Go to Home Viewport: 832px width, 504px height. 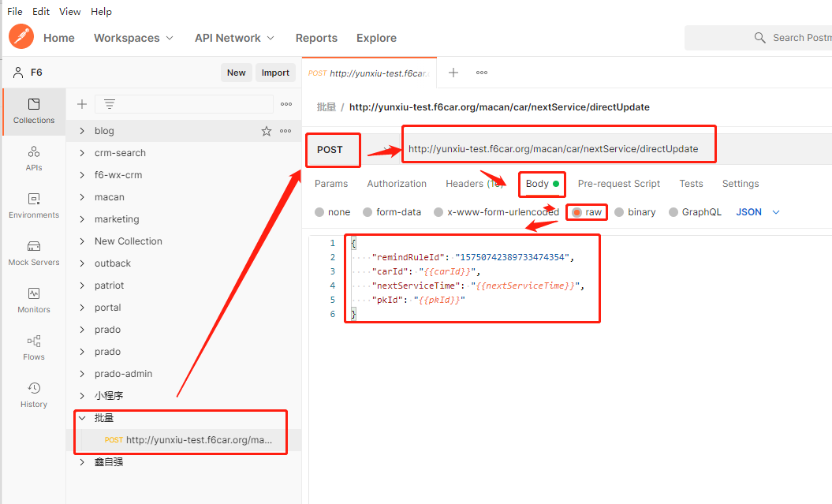click(59, 38)
